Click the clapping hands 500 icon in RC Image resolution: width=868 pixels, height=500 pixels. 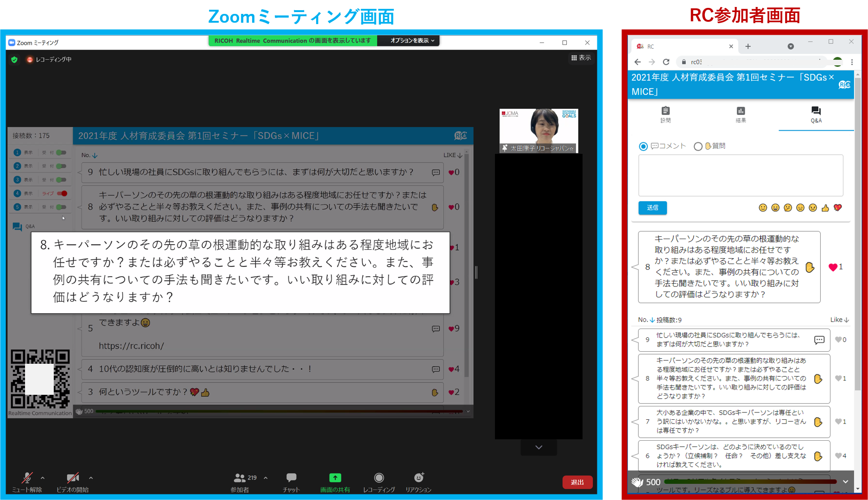point(638,482)
